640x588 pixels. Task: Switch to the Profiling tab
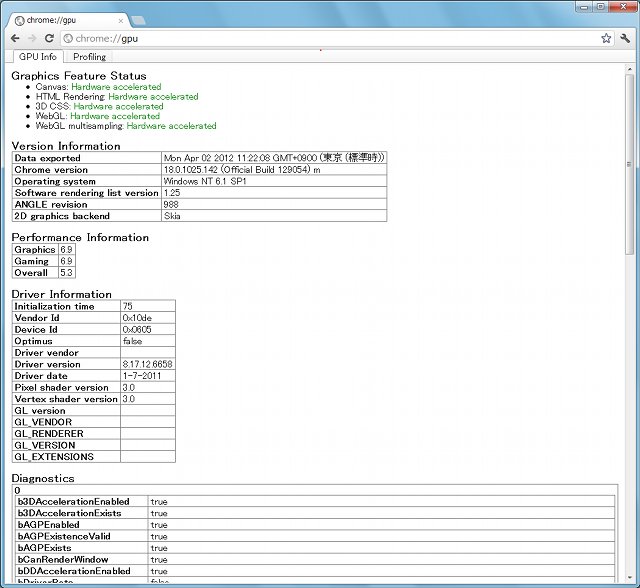coord(89,57)
